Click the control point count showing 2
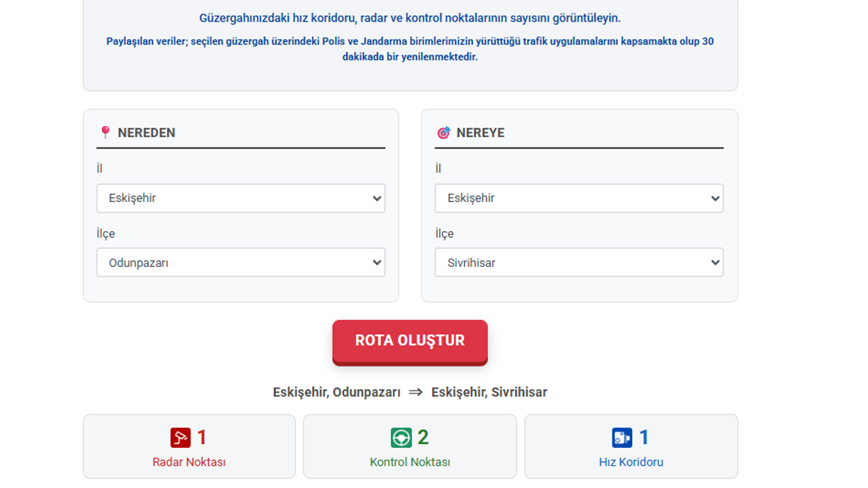 coord(422,437)
